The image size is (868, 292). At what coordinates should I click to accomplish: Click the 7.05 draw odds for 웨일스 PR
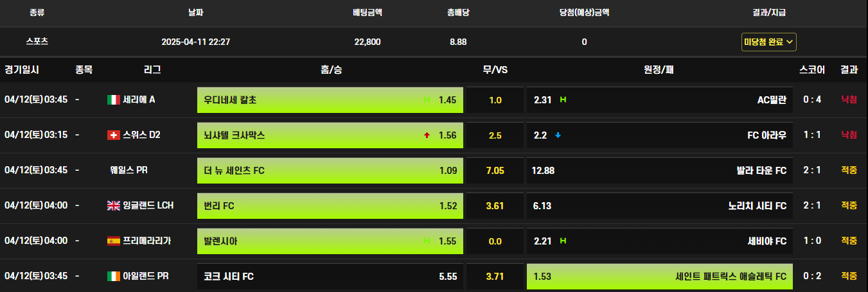pyautogui.click(x=495, y=171)
